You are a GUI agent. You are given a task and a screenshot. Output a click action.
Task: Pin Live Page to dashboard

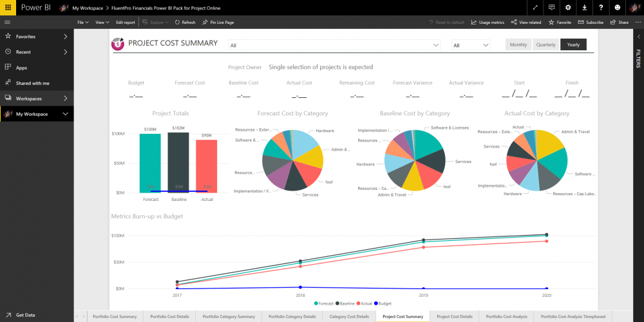[x=218, y=22]
